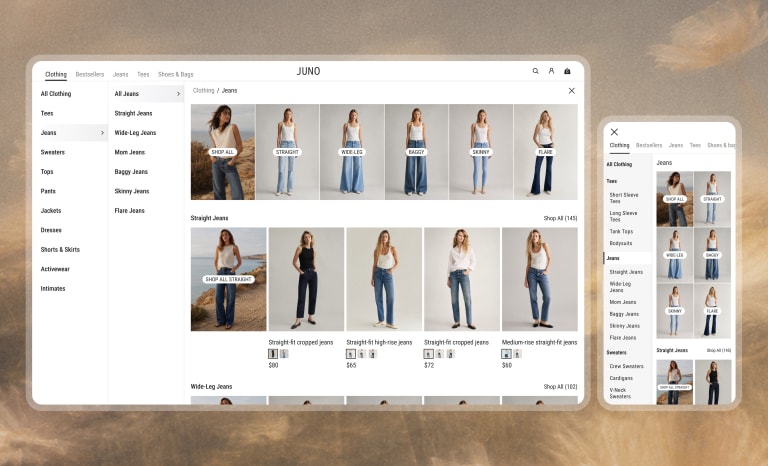
Task: Open Straight-fit high-rise jeans product image
Action: tap(384, 279)
